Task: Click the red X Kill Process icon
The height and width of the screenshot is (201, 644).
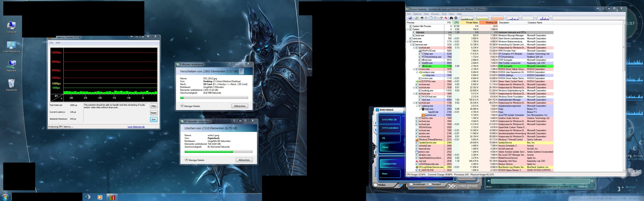Action: (x=446, y=18)
